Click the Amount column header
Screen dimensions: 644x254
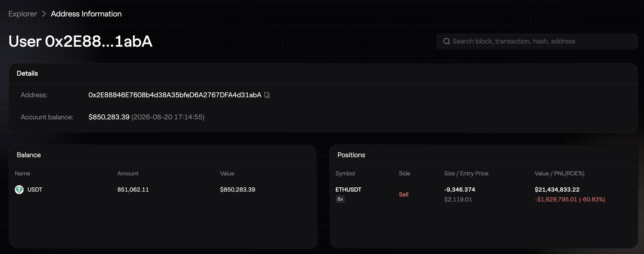click(x=128, y=173)
